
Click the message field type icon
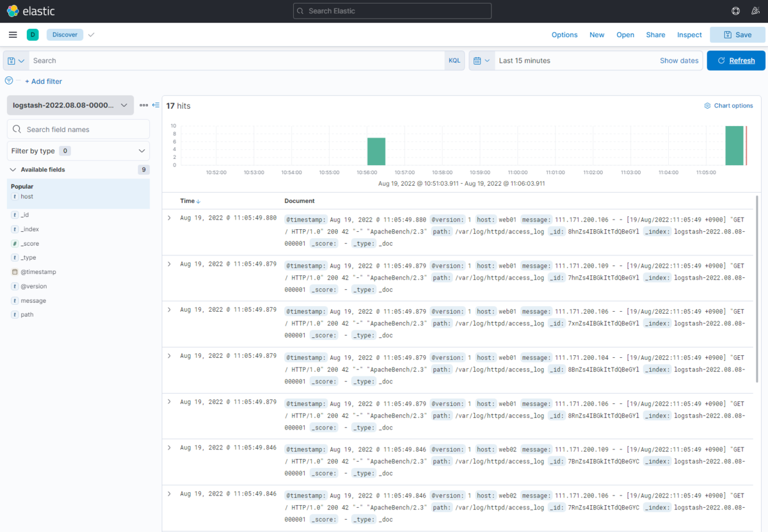(x=15, y=300)
